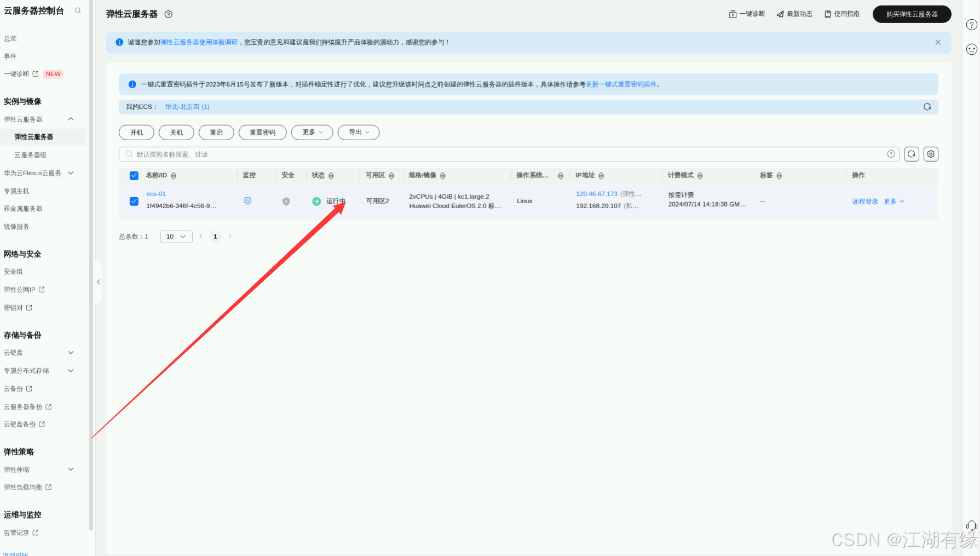Click the sidebar search magnifier icon
The height and width of the screenshot is (556, 980).
click(78, 10)
